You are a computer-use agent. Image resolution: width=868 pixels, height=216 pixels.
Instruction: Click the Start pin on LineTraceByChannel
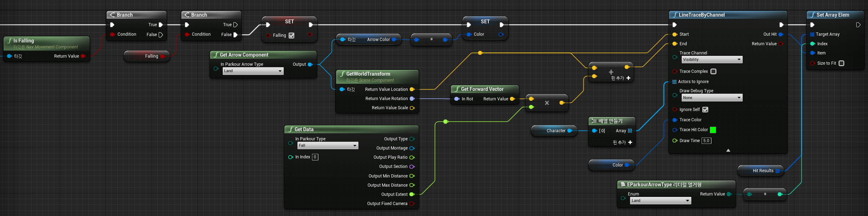[x=675, y=34]
